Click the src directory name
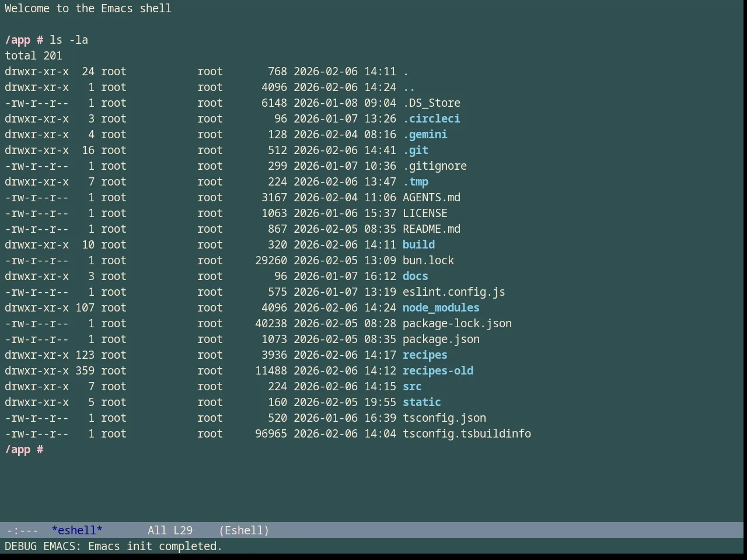The width and height of the screenshot is (747, 560). click(412, 386)
